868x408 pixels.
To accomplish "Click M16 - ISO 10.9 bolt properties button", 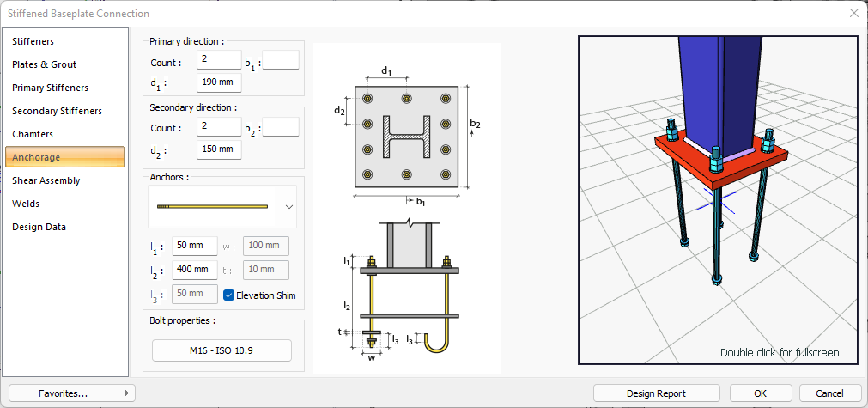I will [222, 350].
